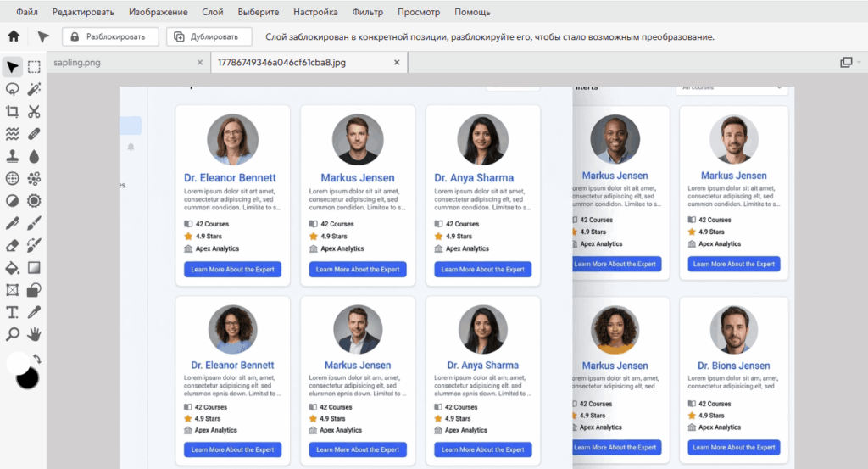
Task: Open the Помощь menu
Action: pos(472,12)
